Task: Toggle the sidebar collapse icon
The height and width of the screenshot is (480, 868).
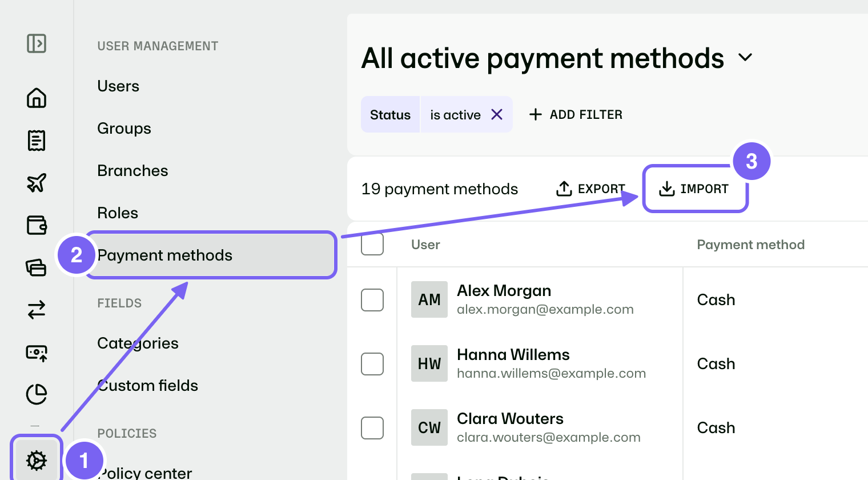Action: (x=37, y=43)
